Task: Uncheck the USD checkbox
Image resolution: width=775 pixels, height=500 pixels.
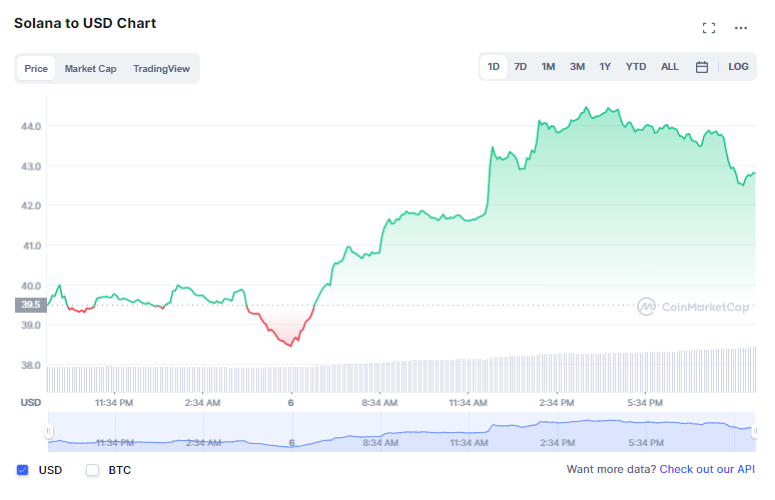Action: coord(23,470)
